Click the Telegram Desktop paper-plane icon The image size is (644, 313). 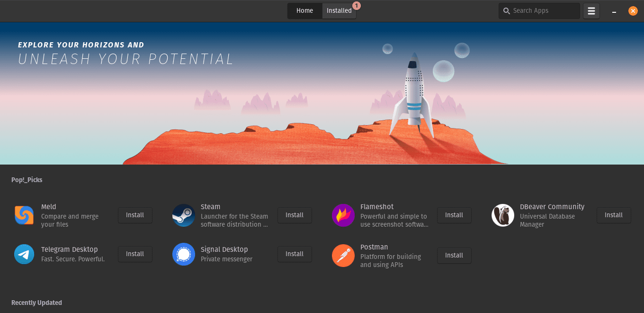coord(24,254)
